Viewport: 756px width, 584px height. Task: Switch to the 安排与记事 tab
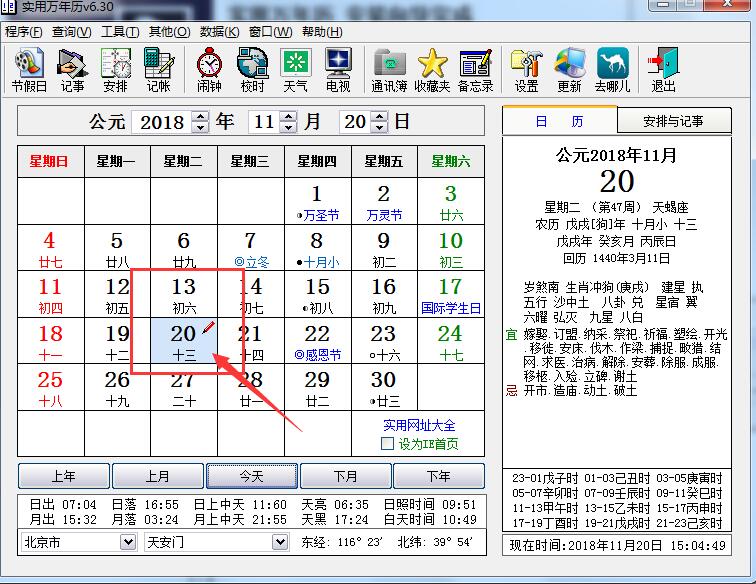point(673,121)
